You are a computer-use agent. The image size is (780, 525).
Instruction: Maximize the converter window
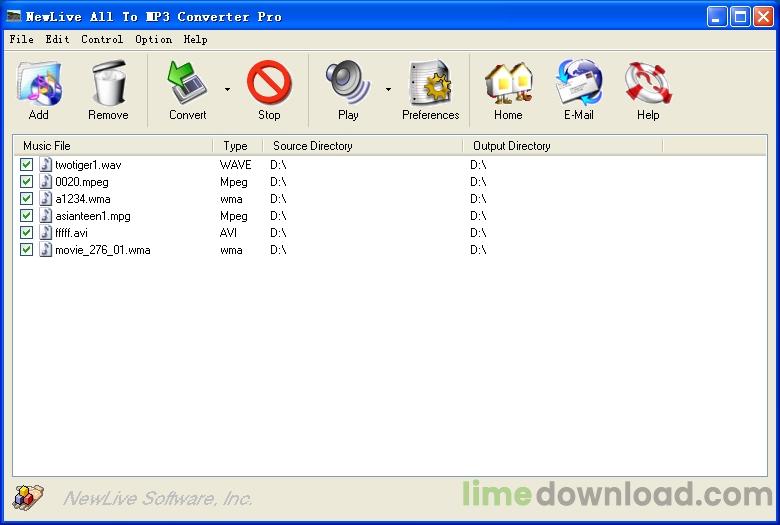[x=740, y=16]
